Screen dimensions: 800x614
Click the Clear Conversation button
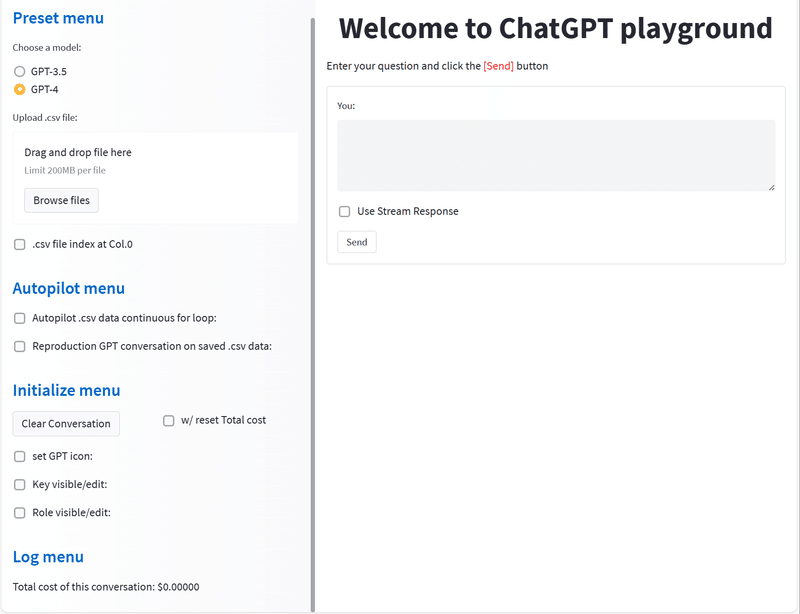66,424
